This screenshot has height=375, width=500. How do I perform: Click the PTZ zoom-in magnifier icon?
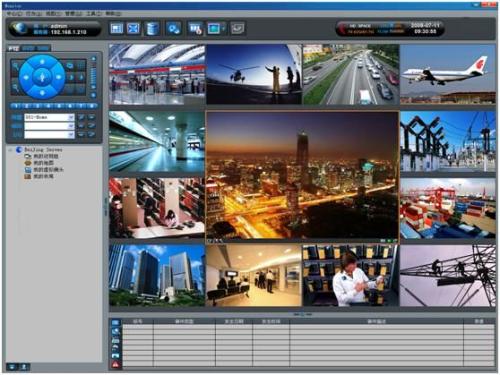pyautogui.click(x=15, y=66)
